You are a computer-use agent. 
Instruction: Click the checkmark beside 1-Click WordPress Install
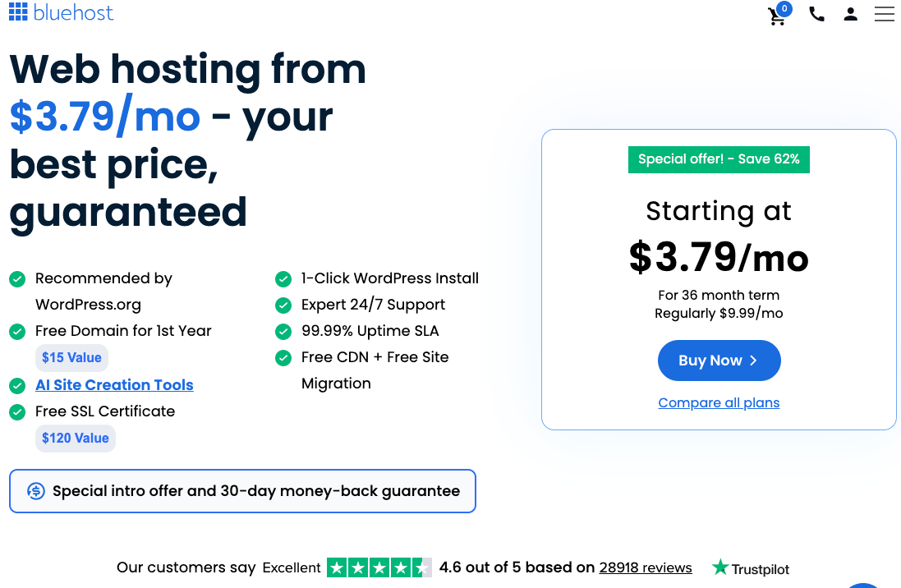coord(283,279)
